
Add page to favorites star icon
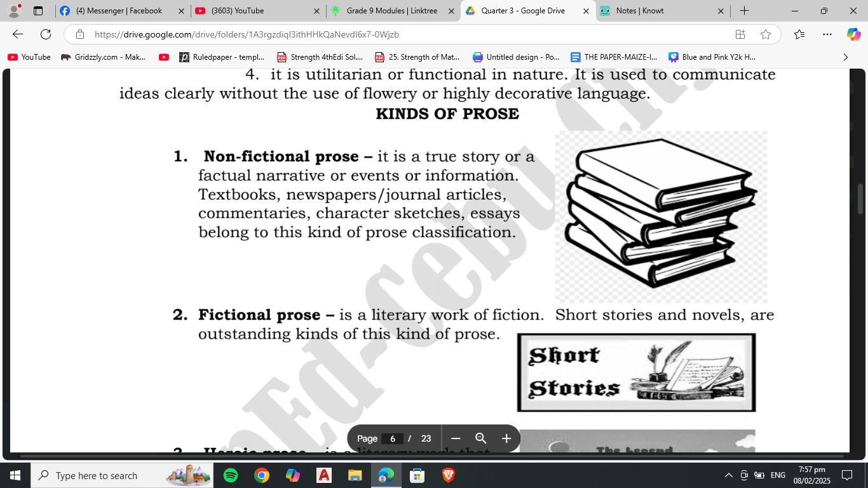[766, 34]
